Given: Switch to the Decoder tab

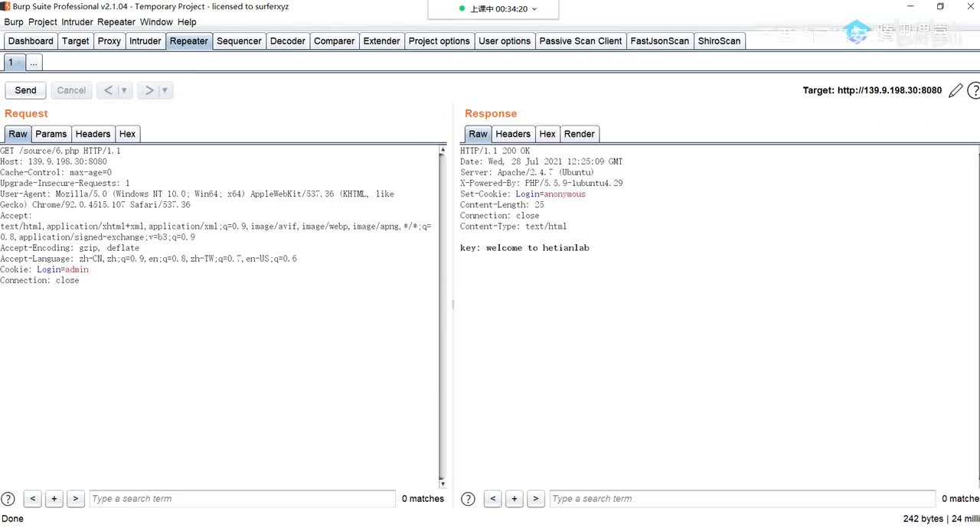Looking at the screenshot, I should tap(288, 41).
